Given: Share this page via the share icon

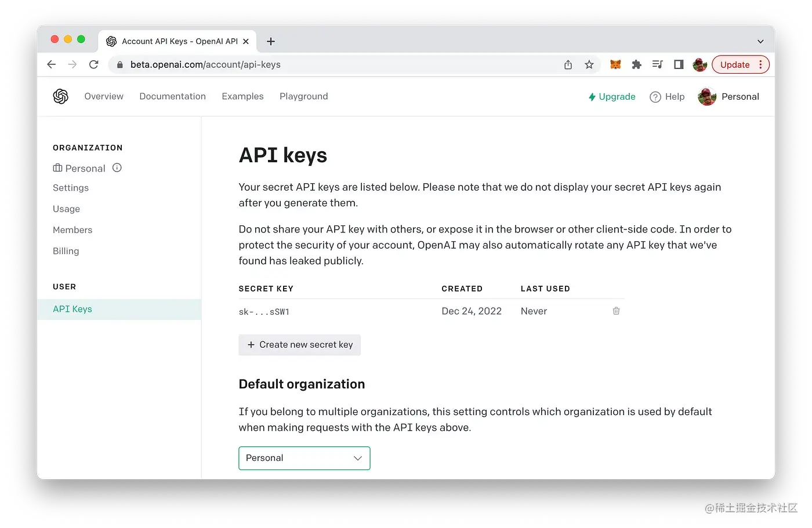Looking at the screenshot, I should 568,65.
